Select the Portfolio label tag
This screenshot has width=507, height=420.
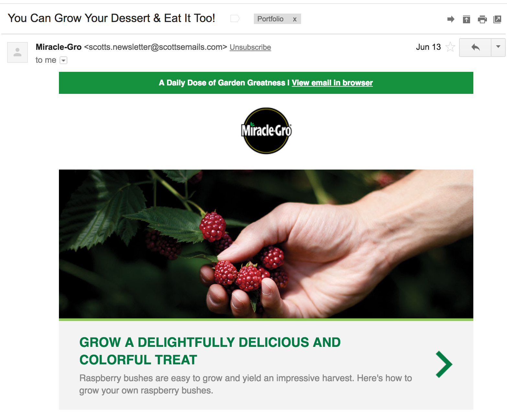pyautogui.click(x=270, y=19)
